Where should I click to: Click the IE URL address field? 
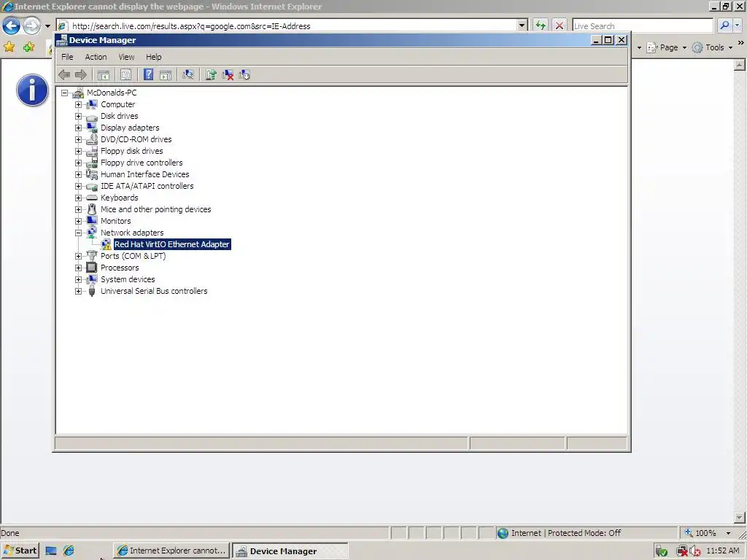[292, 26]
